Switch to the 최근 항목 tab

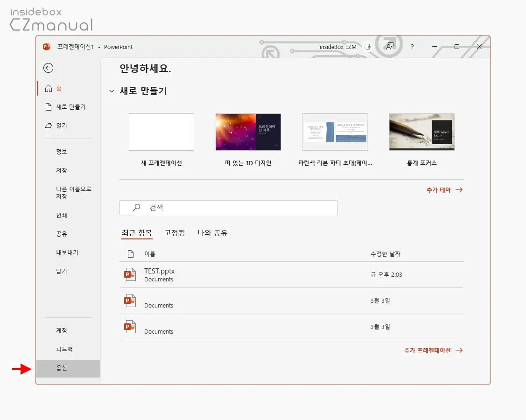point(137,233)
